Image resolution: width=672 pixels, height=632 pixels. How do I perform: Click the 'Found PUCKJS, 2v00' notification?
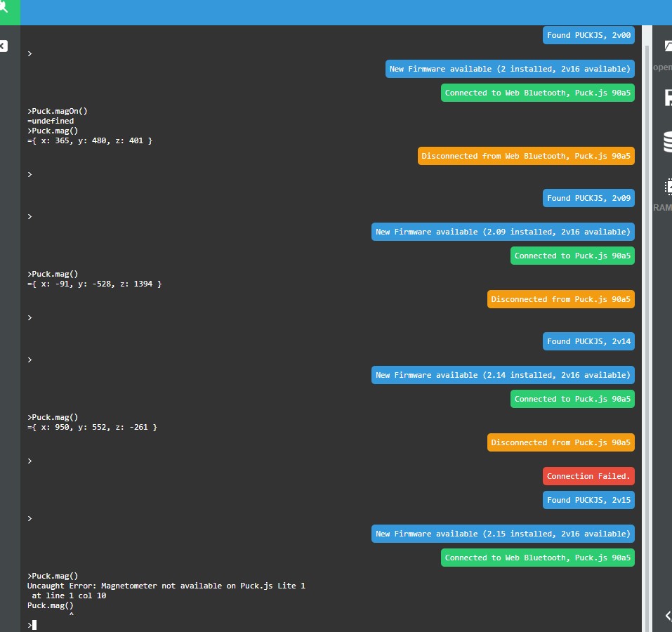[x=588, y=35]
